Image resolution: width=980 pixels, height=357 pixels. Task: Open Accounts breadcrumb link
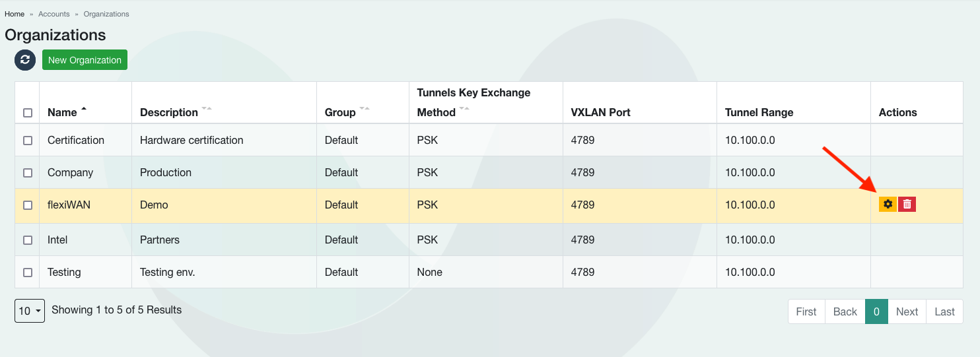54,14
